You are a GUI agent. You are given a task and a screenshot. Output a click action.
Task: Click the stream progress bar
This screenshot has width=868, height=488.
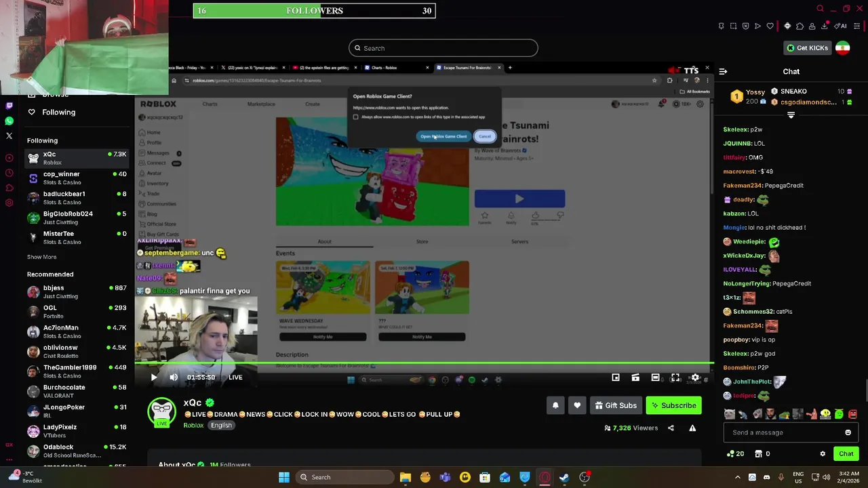[x=424, y=364]
